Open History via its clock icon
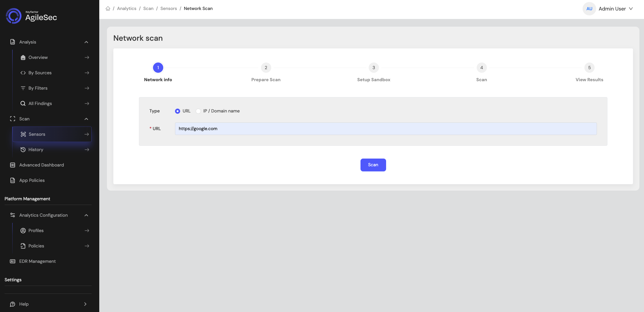The width and height of the screenshot is (644, 312). (x=23, y=150)
